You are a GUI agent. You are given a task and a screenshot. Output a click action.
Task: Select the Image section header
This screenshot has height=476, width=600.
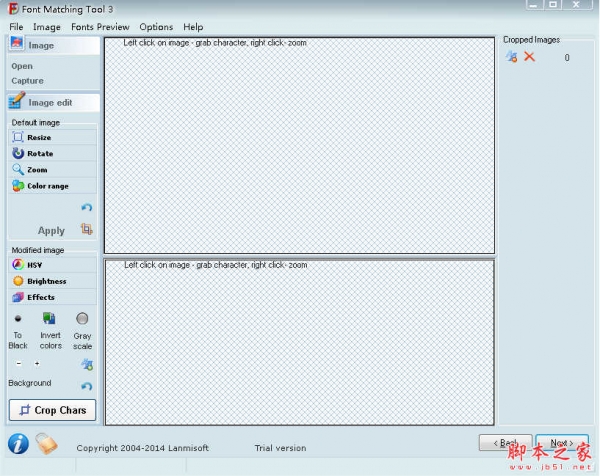tap(54, 45)
